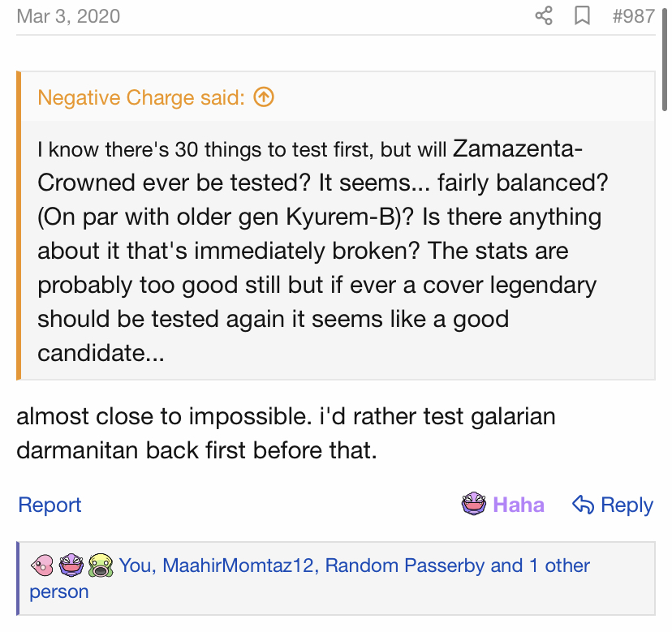Report this post
The image size is (672, 632).
(50, 505)
